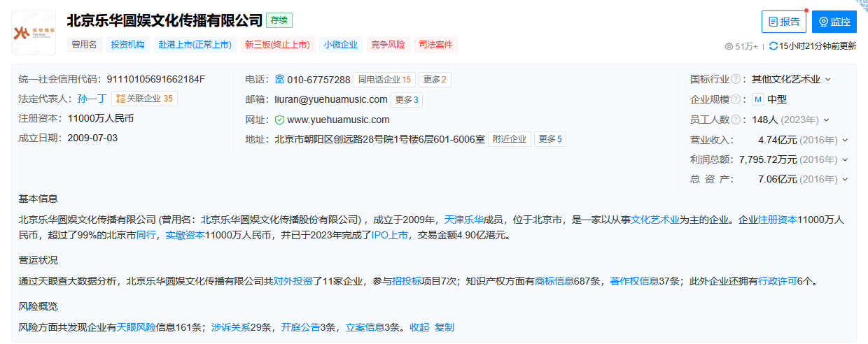Select the 赴港上市(正常上市) tag
Viewport: 868px width, 344px height.
coord(195,44)
